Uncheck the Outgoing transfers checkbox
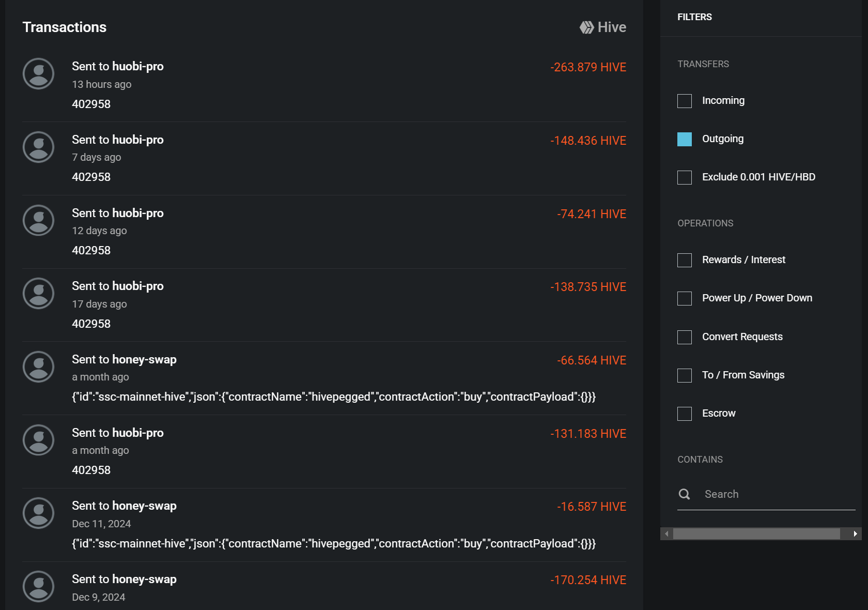 [x=685, y=139]
